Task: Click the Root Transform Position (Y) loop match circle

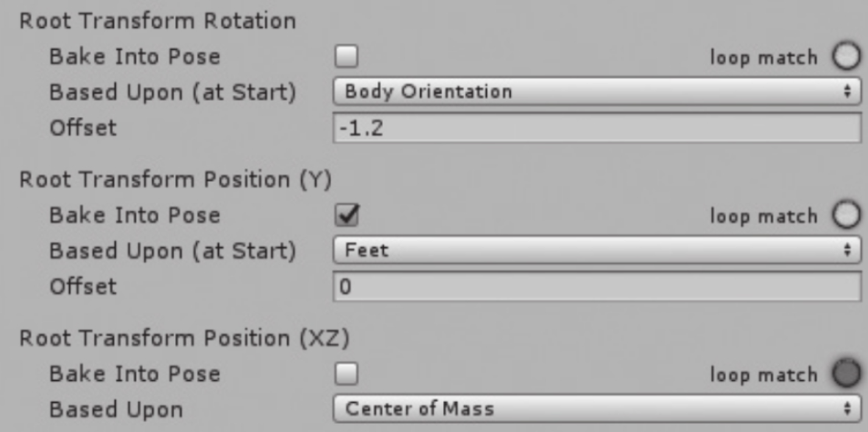Action: 847,215
